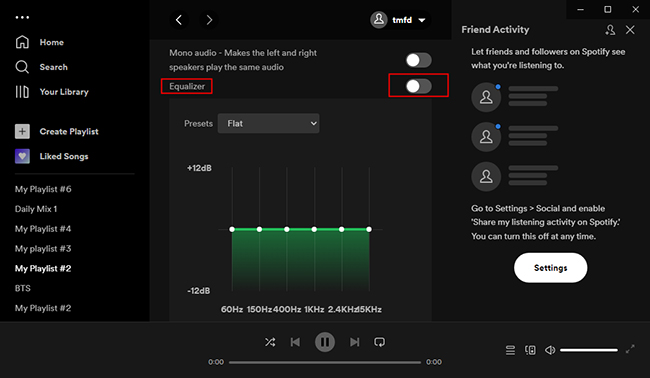Click the -12dB scale label

pyautogui.click(x=199, y=291)
